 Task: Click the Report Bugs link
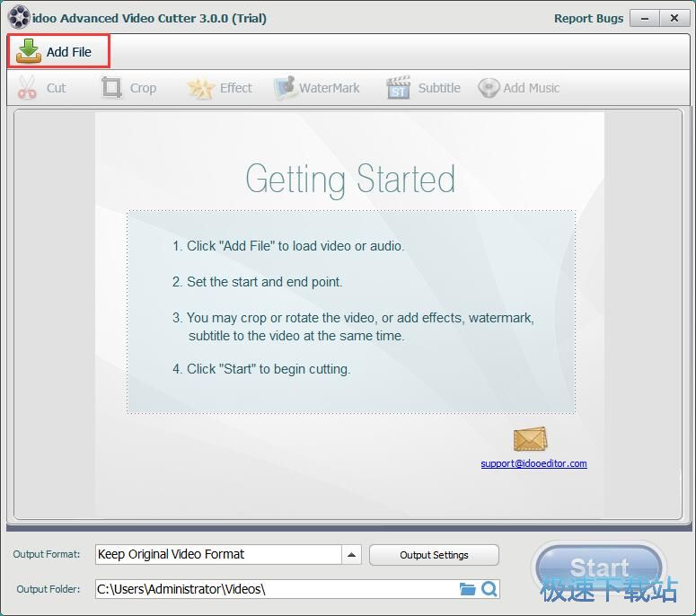(588, 19)
